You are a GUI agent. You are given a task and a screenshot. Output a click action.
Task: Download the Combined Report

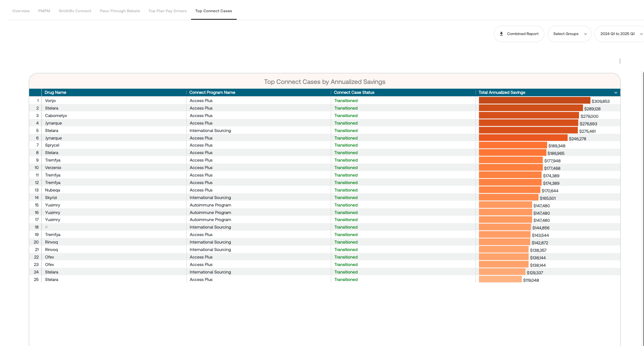coord(519,34)
